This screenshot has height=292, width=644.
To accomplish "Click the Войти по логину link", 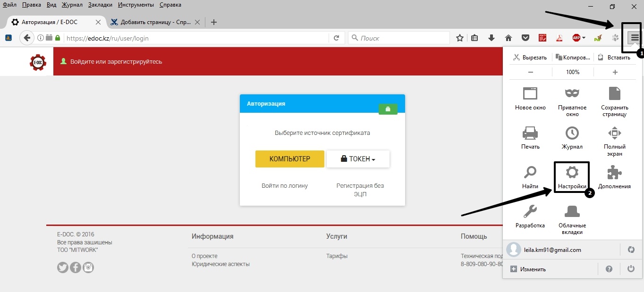I will pos(285,186).
